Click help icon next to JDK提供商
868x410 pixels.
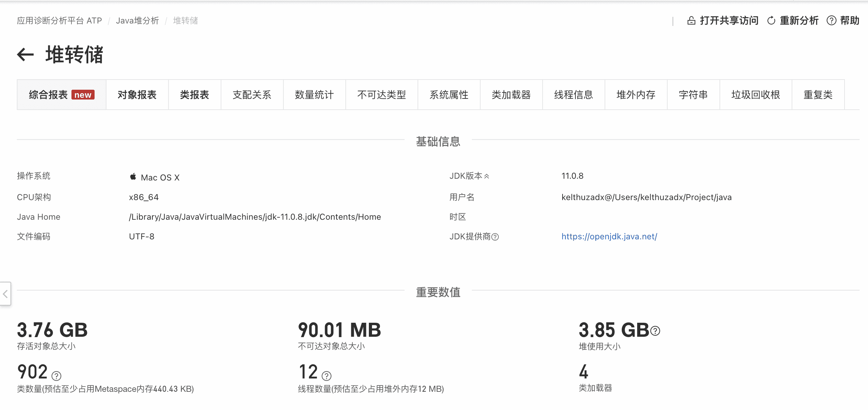495,237
